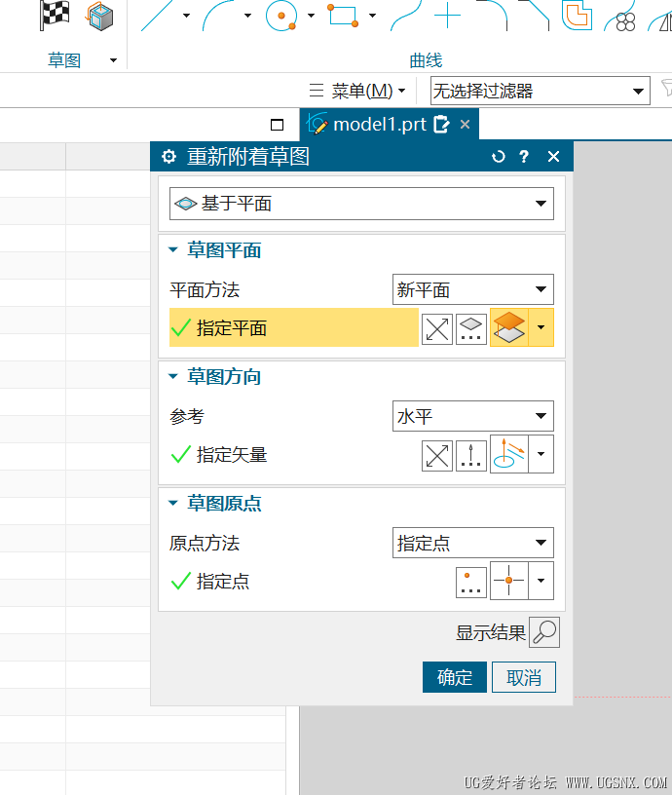Collapse the 草图方向 section

172,377
